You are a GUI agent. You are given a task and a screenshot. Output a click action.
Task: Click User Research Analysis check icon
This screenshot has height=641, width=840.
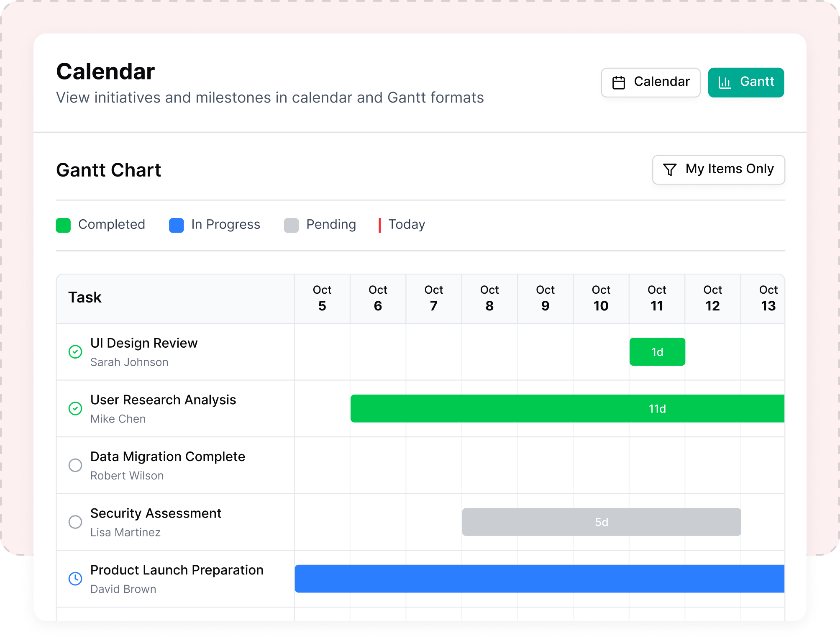(x=75, y=408)
